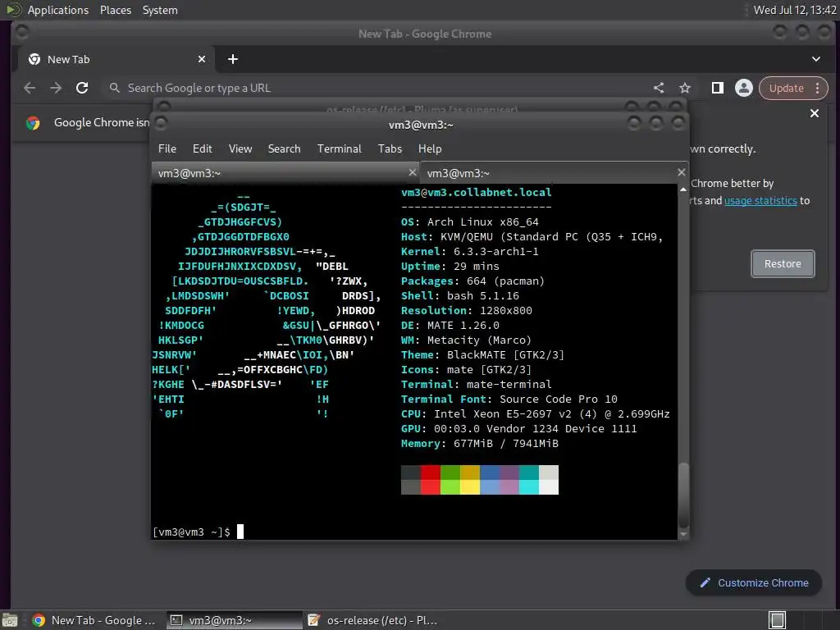Click the Customize Chrome button

754,583
